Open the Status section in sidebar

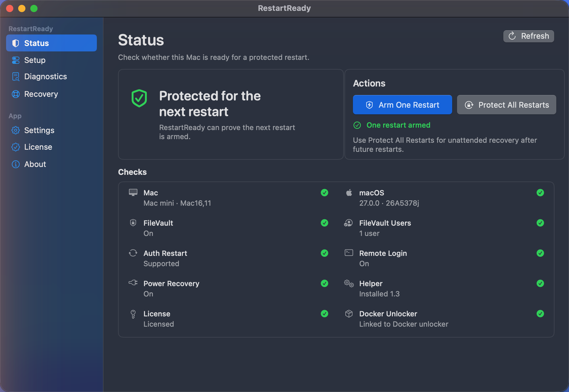[51, 43]
